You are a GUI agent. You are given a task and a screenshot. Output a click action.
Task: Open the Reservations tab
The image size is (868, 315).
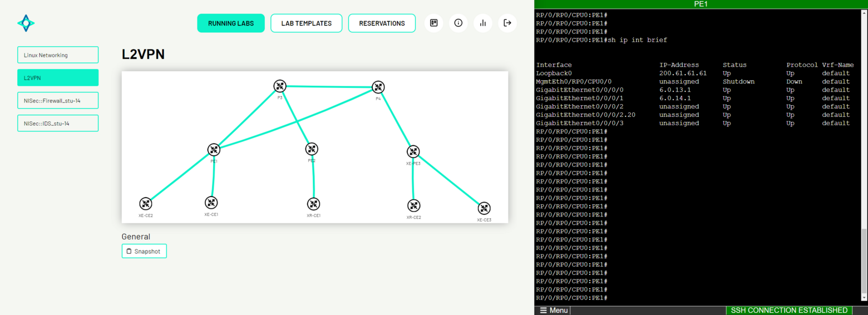click(x=382, y=23)
